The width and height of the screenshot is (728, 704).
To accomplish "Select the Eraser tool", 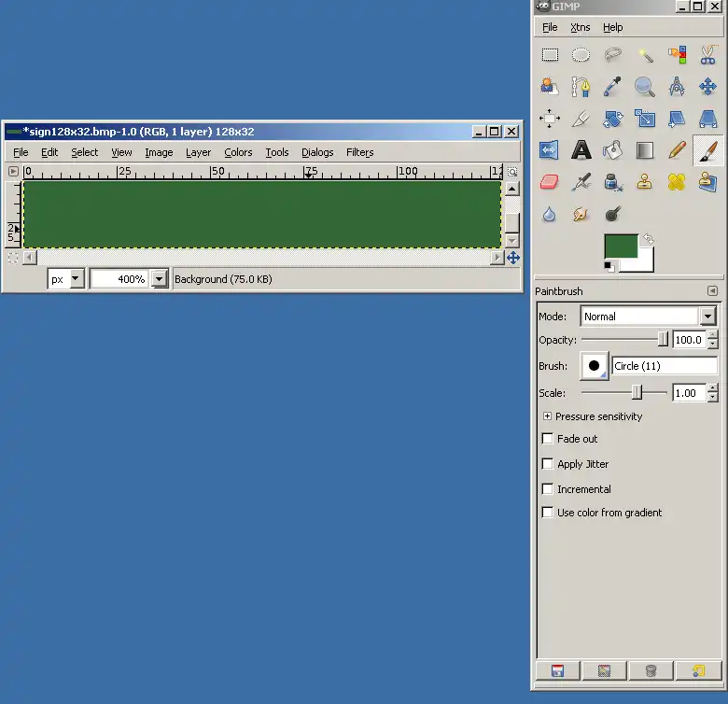I will (x=549, y=181).
